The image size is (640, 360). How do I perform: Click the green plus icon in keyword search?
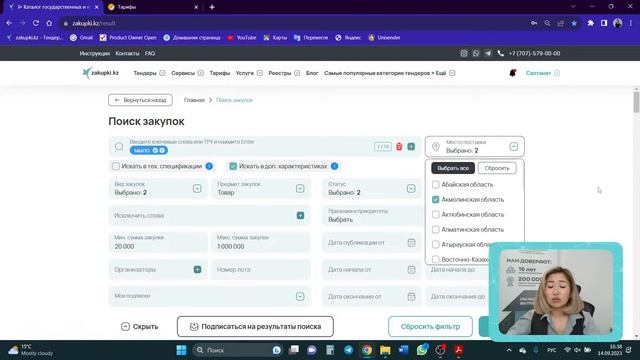[x=411, y=147]
